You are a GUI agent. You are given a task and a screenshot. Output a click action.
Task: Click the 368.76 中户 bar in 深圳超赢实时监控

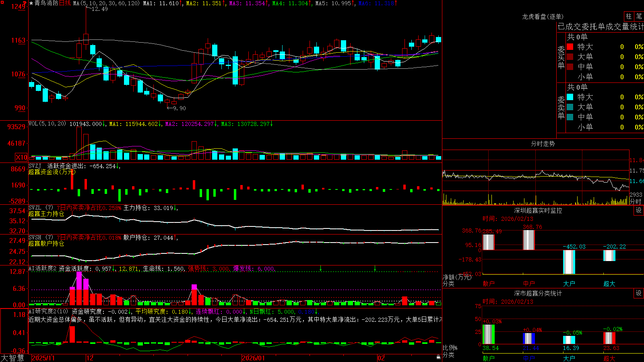pyautogui.click(x=529, y=240)
